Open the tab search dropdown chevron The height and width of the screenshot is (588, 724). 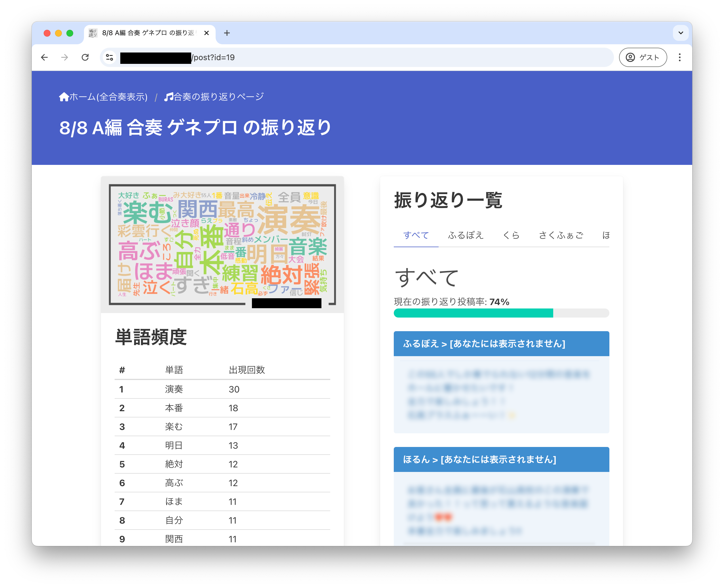point(681,33)
